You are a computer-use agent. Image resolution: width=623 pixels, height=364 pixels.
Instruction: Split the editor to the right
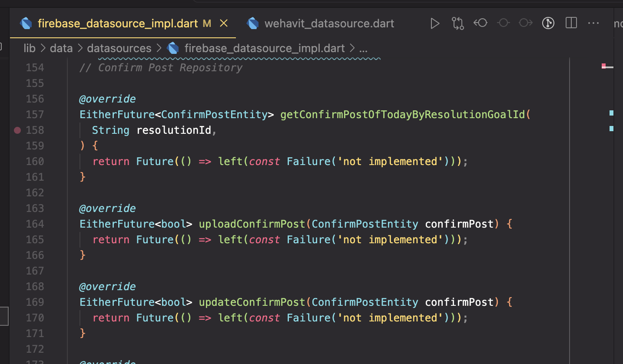[571, 23]
